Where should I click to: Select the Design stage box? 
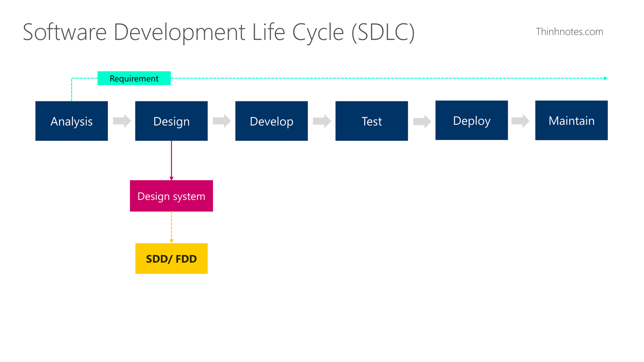[x=171, y=121]
